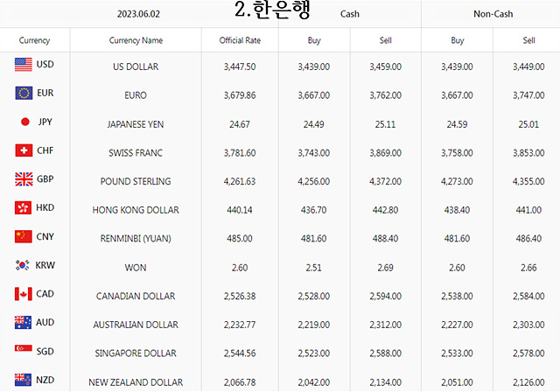560x392 pixels.
Task: Click the WON official rate 2.60
Action: click(239, 268)
